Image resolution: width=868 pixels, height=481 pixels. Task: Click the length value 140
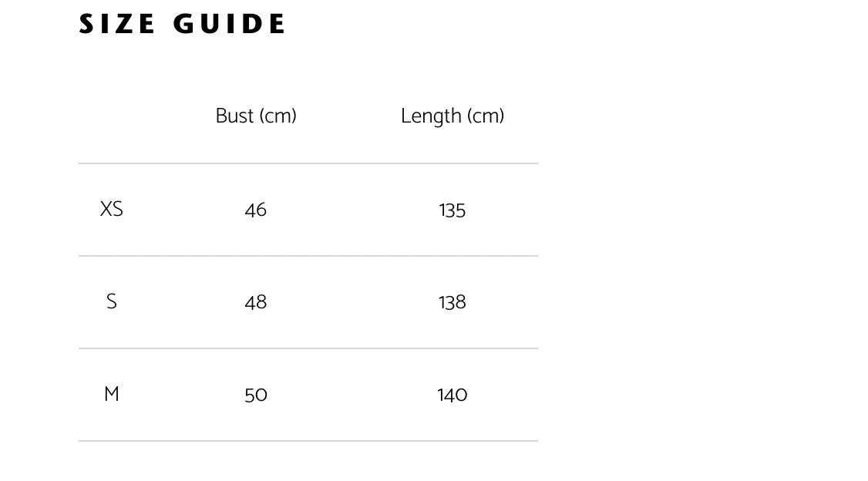click(453, 395)
